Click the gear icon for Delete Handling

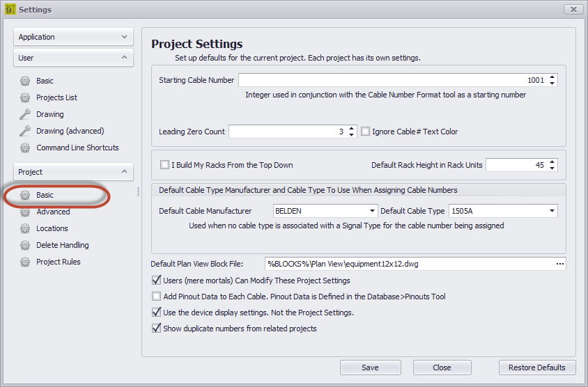click(x=25, y=245)
